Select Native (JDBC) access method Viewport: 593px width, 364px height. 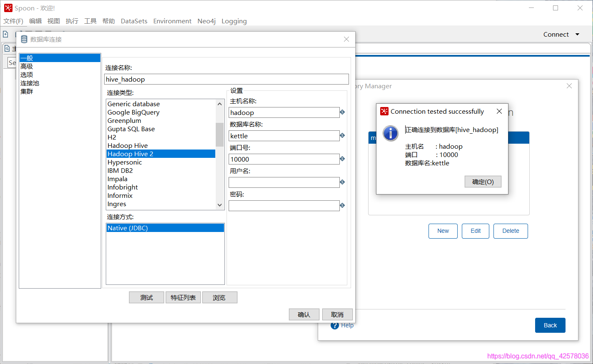click(x=165, y=228)
